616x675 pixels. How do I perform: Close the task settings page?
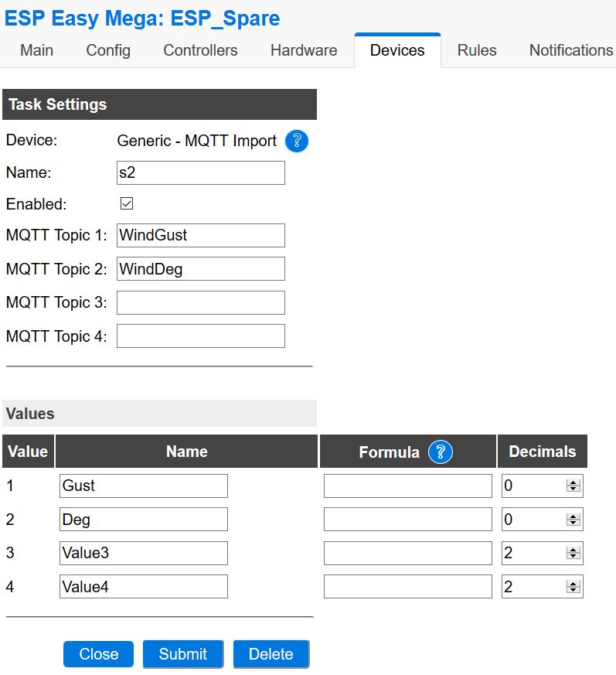pos(98,654)
